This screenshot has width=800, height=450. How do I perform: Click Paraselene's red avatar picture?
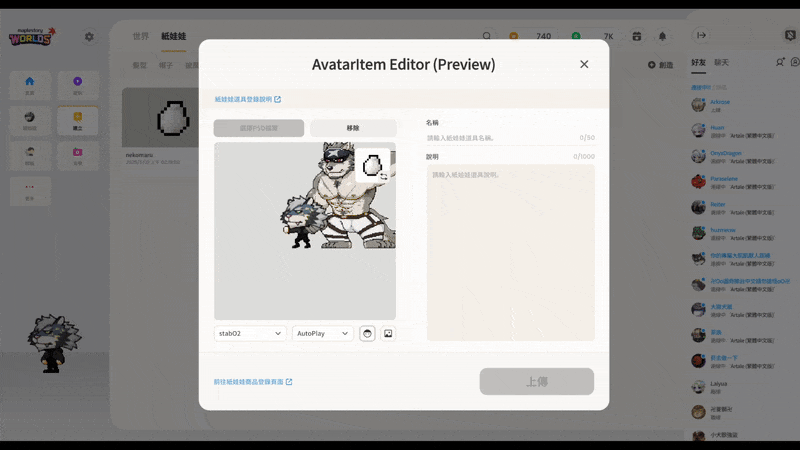(x=698, y=182)
